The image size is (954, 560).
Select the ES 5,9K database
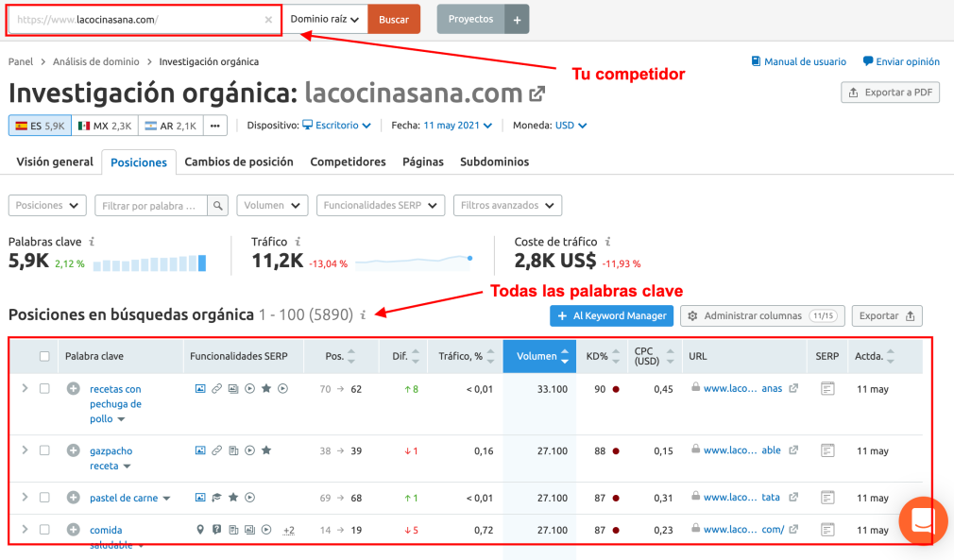(x=41, y=126)
